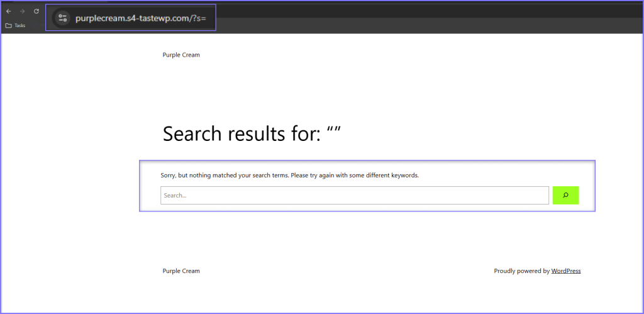644x314 pixels.
Task: Click the Tasks bookmark folder icon
Action: pyautogui.click(x=8, y=26)
